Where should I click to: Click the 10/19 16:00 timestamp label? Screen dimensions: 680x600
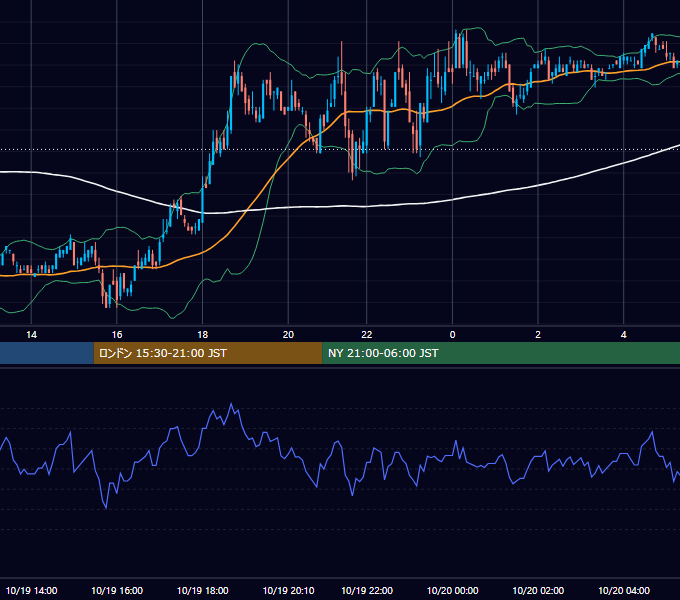[117, 590]
